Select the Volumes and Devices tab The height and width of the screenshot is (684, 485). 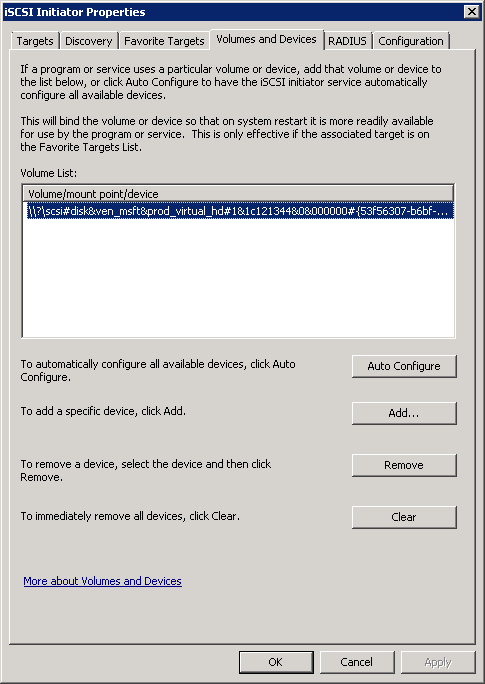266,39
